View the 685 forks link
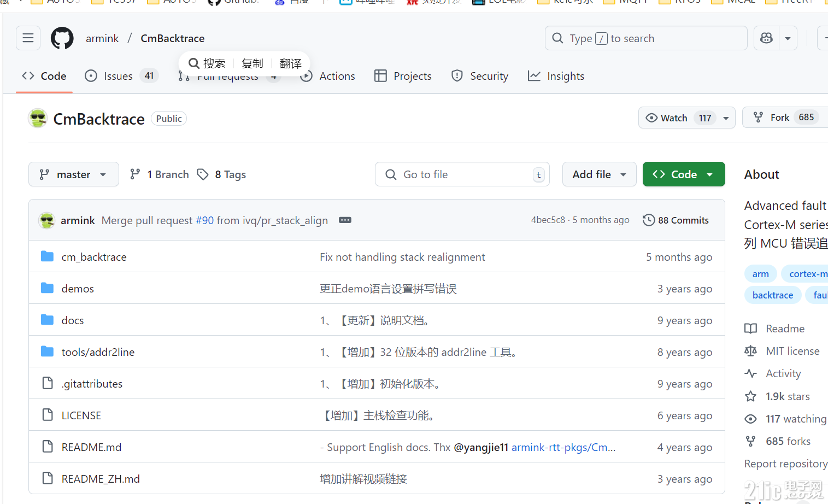 pos(778,441)
